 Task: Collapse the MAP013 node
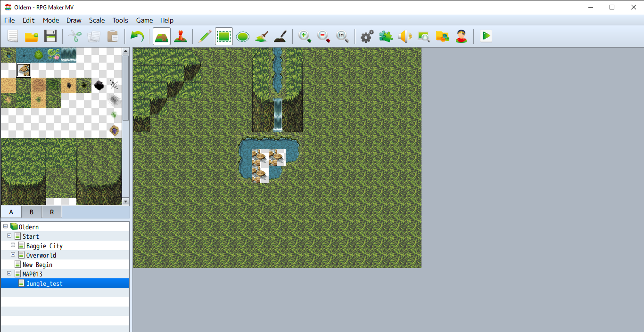tap(9, 274)
